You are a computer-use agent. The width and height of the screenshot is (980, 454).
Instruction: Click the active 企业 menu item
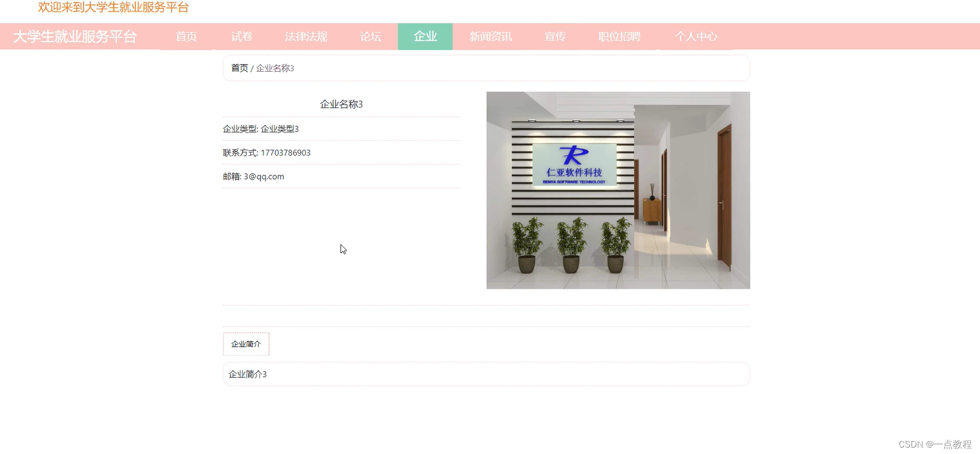click(x=425, y=36)
